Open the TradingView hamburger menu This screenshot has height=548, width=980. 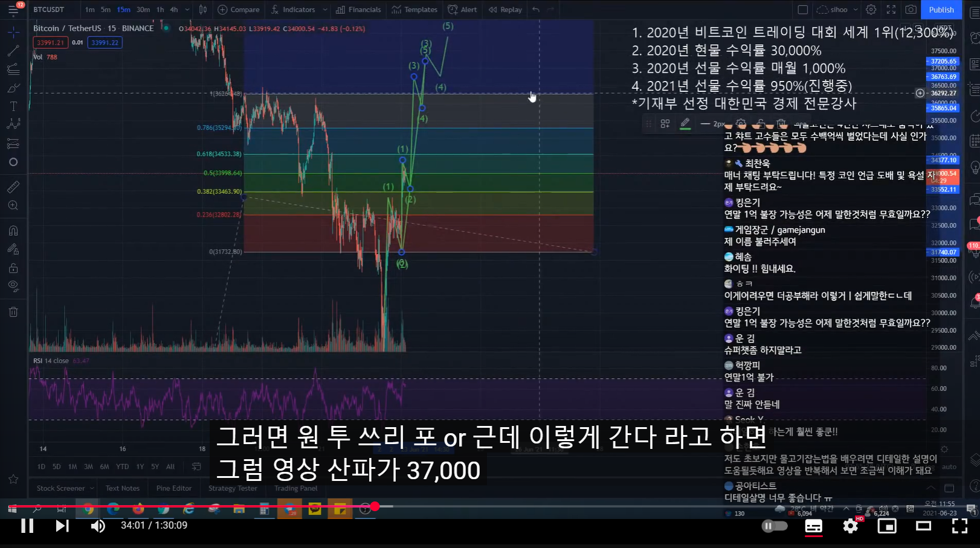13,10
